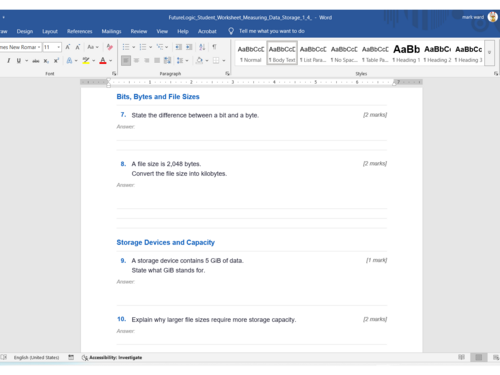Screen dimensions: 500x375
Task: Toggle italic formatting
Action: (x=9, y=60)
